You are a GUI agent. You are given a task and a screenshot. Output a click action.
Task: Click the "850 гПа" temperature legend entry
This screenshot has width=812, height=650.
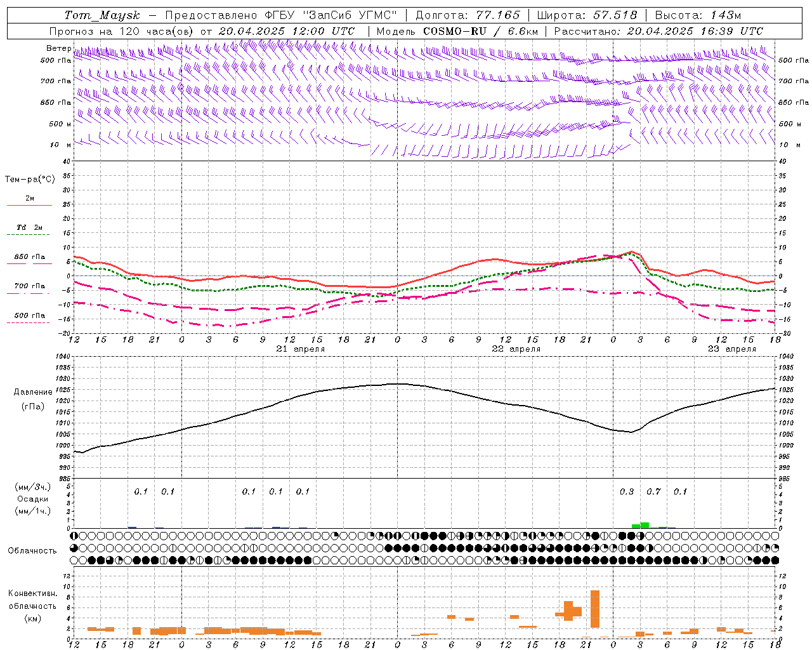30,257
